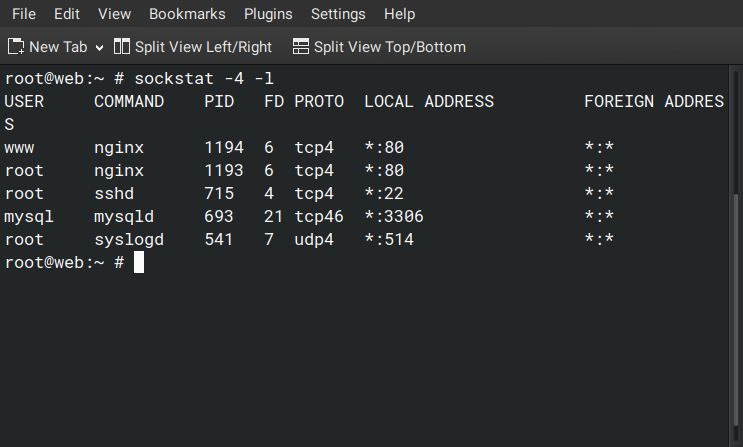Open the Help menu
Screen dimensions: 743x447
point(399,14)
